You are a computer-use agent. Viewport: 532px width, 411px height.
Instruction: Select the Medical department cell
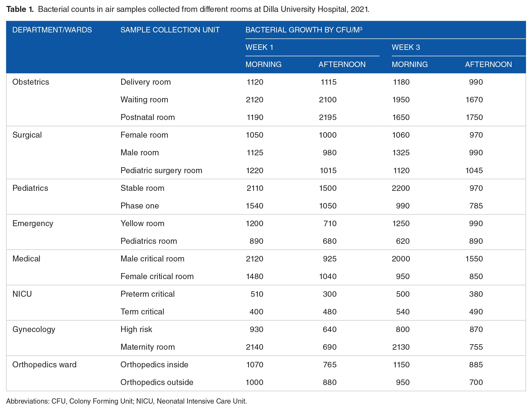click(26, 259)
